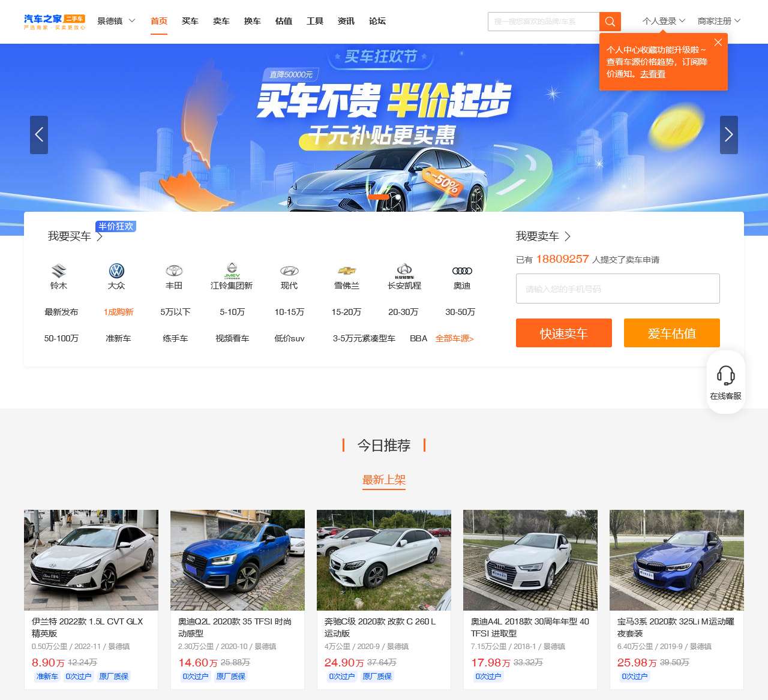The image size is (768, 700).
Task: Select the BBA link
Action: point(419,338)
